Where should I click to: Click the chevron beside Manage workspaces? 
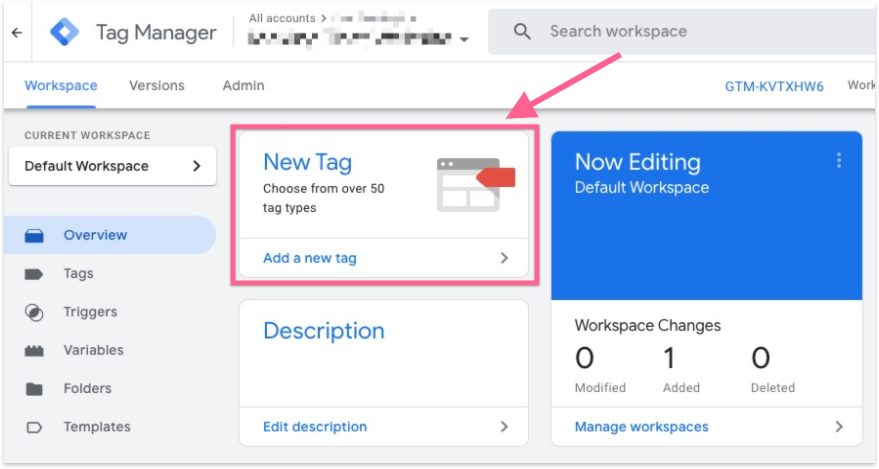tap(839, 427)
